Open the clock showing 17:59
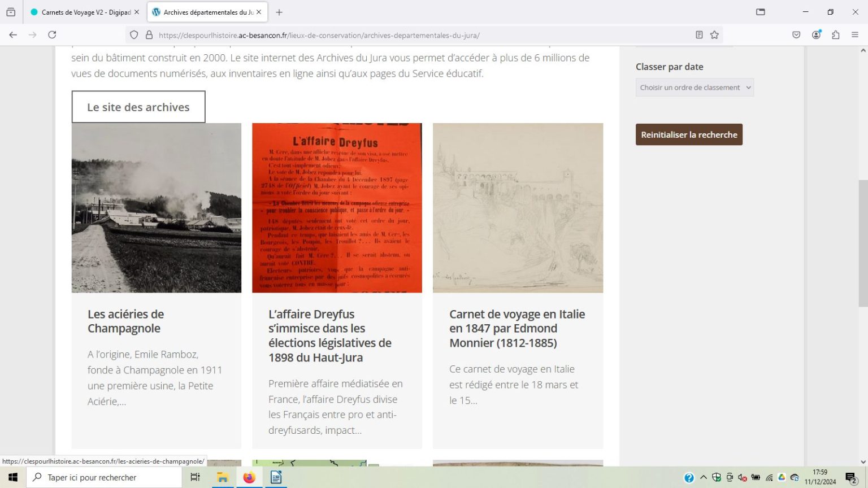 click(x=821, y=477)
